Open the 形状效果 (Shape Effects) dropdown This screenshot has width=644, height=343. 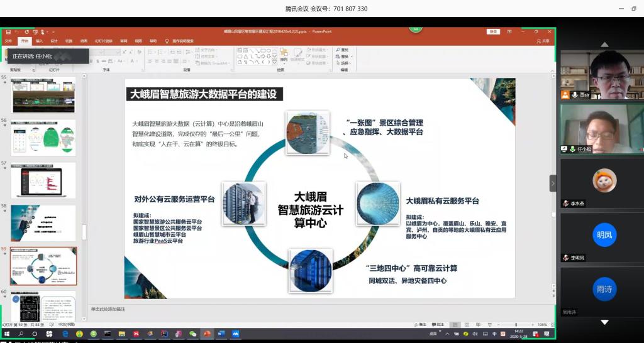pos(318,63)
